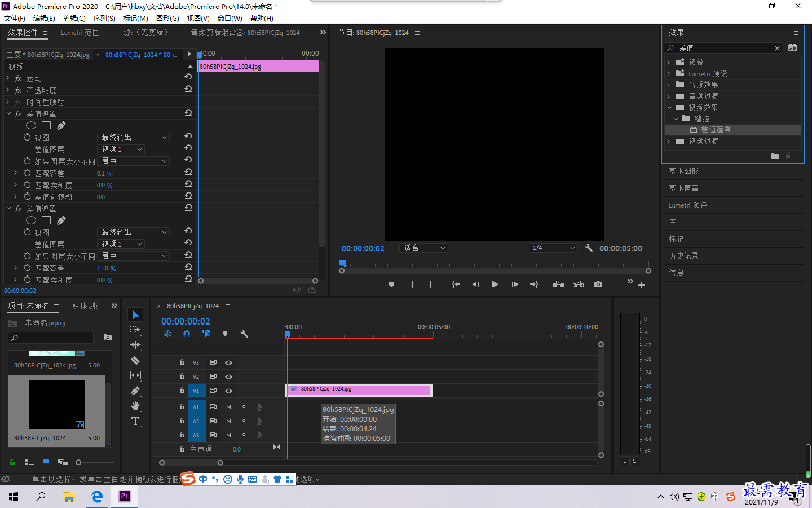Toggle V3 track visibility eye
The height and width of the screenshot is (508, 812).
[229, 362]
